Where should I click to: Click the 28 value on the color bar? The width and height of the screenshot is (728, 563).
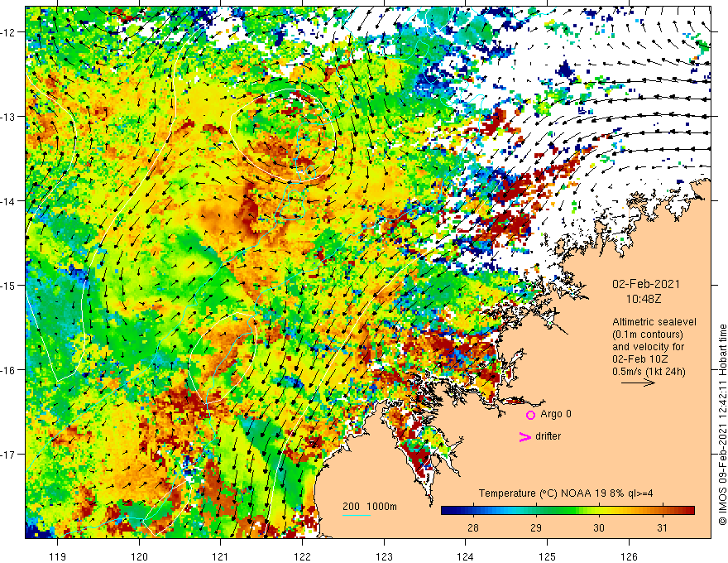(472, 527)
